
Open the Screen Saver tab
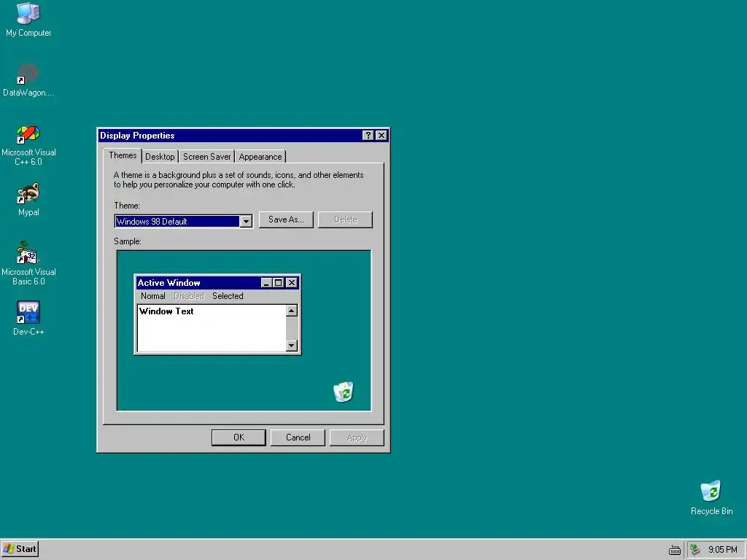coord(206,157)
